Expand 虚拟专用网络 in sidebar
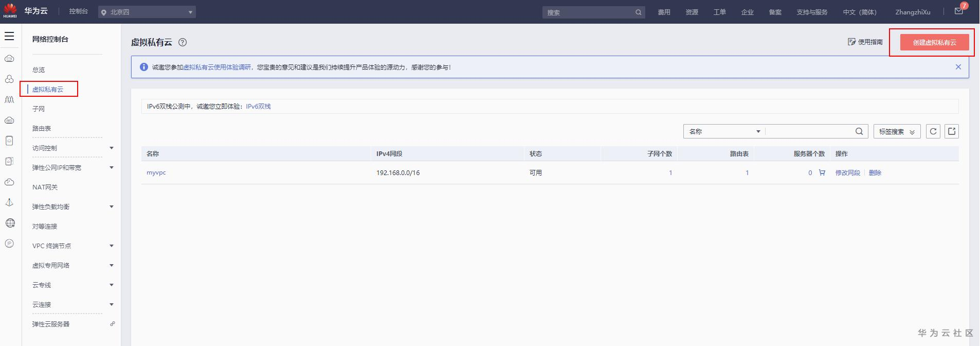Screen dimensions: 980x346 [112, 265]
